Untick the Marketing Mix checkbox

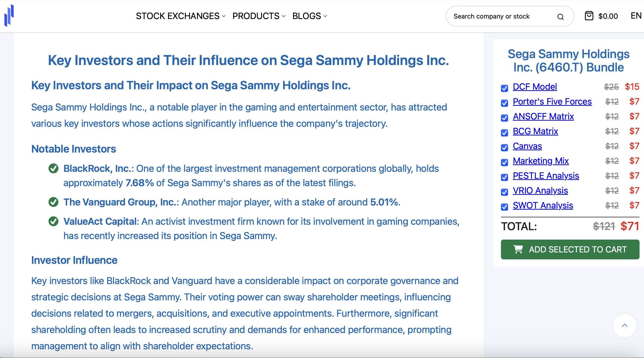click(504, 162)
